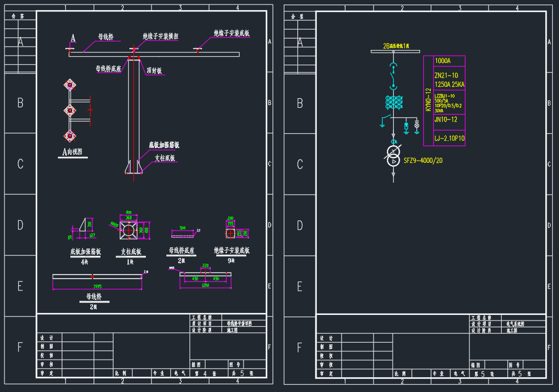Screen dimensions: 559x392
Task: Select the 1200 dimension on the cross-arm detail
Action: tap(204, 286)
